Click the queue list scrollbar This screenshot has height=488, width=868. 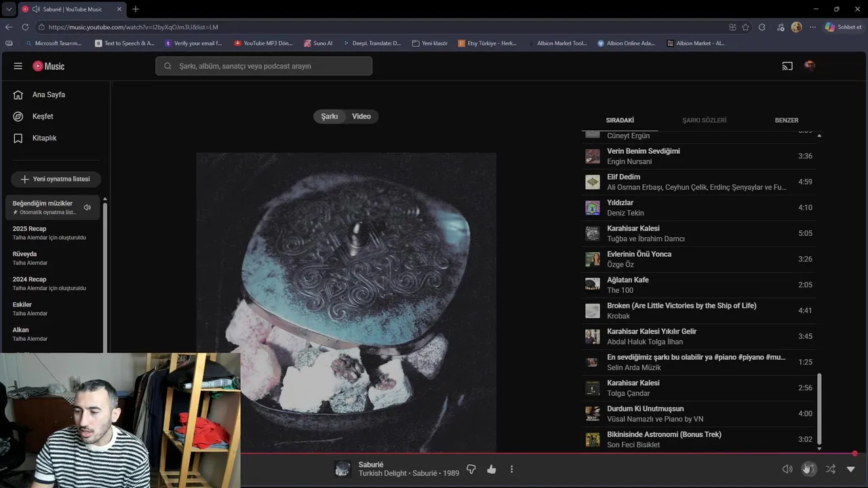(x=819, y=408)
